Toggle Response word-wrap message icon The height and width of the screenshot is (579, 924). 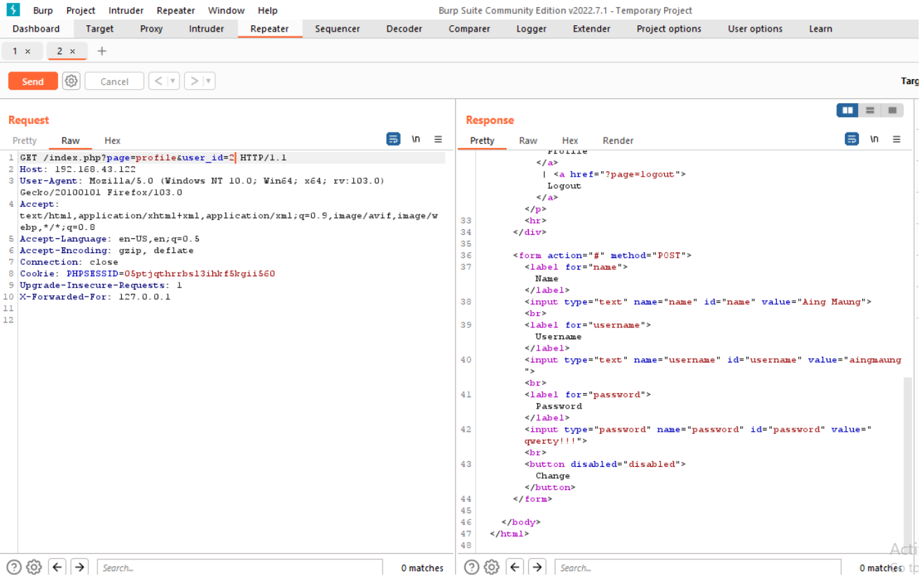[852, 139]
